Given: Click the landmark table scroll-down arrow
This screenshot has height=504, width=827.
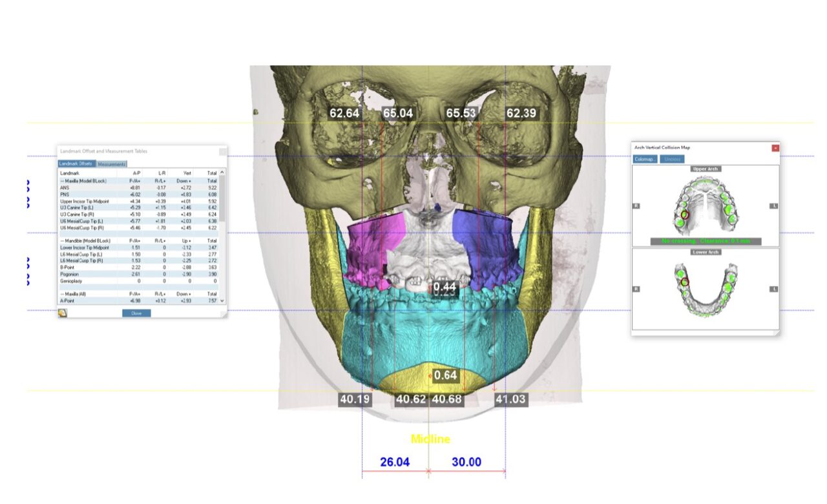Looking at the screenshot, I should (223, 301).
